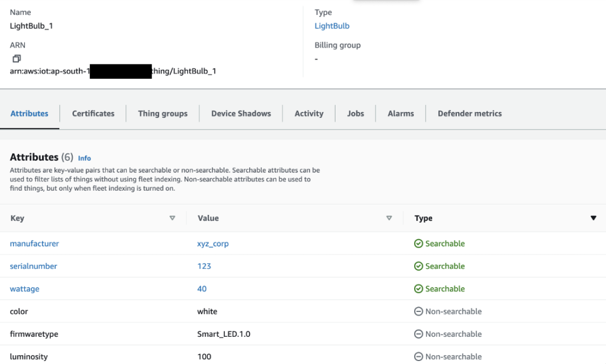The height and width of the screenshot is (364, 606).
Task: Click the Searchable check icon beside serialnumber
Action: (x=417, y=266)
